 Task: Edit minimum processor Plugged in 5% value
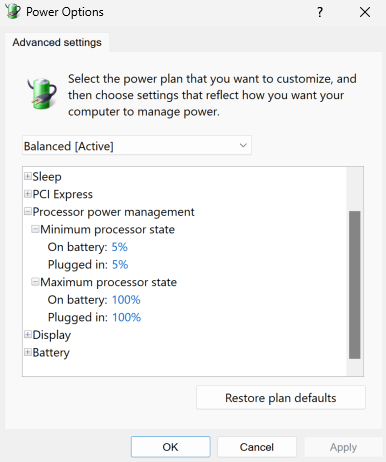[x=120, y=265]
